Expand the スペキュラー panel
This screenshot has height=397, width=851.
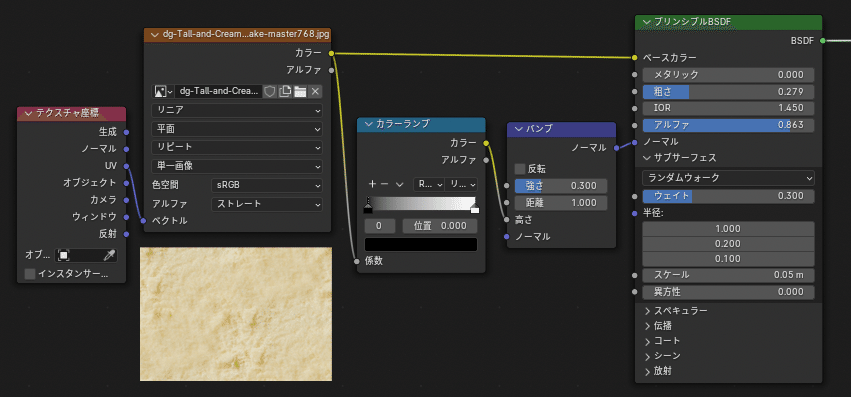click(647, 311)
